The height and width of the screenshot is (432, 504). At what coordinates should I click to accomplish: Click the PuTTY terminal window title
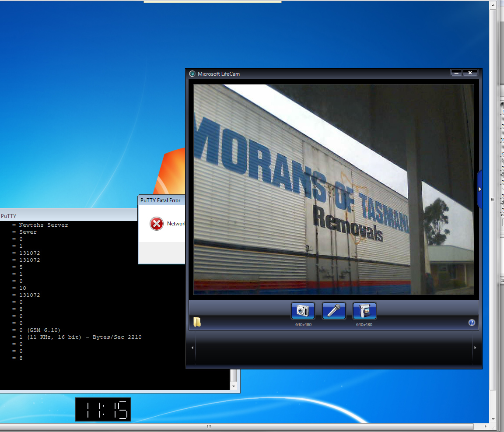[8, 216]
